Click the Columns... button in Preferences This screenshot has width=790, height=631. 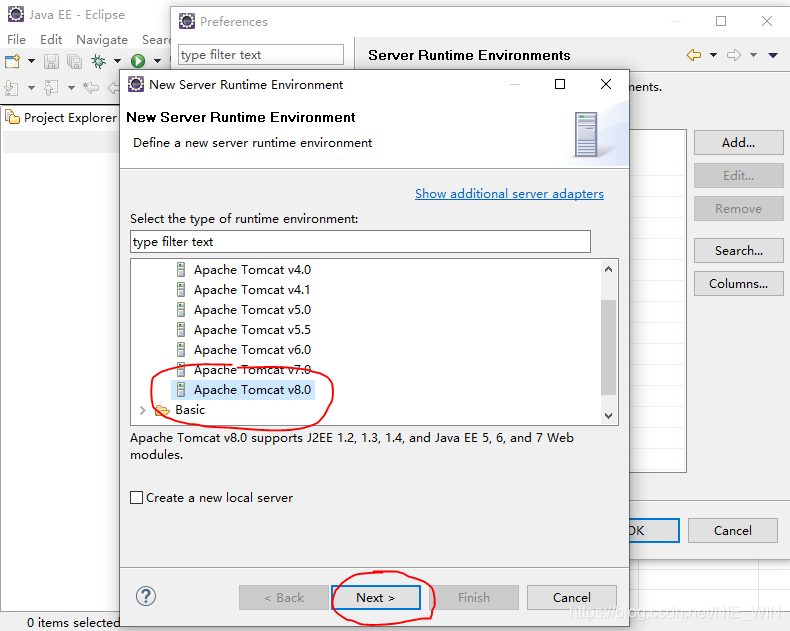click(739, 284)
